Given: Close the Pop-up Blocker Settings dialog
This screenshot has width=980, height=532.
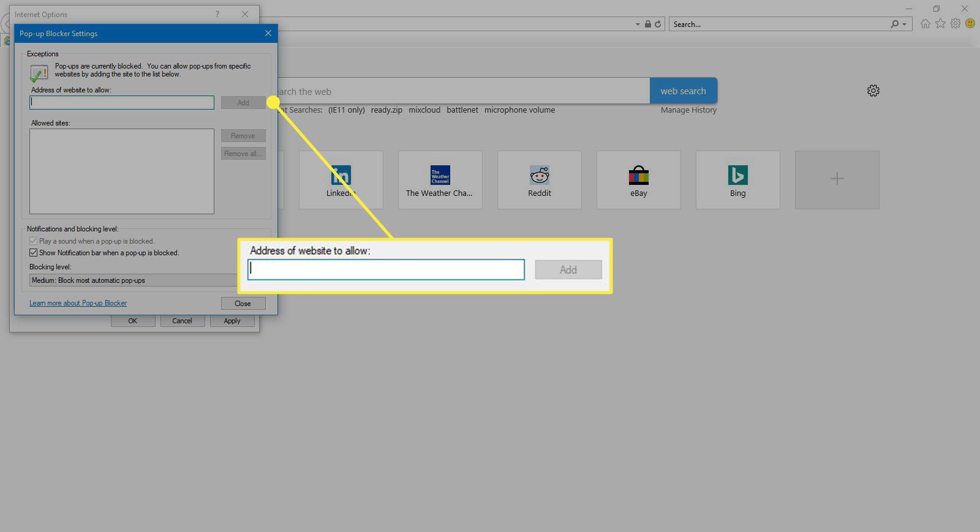Looking at the screenshot, I should (268, 33).
